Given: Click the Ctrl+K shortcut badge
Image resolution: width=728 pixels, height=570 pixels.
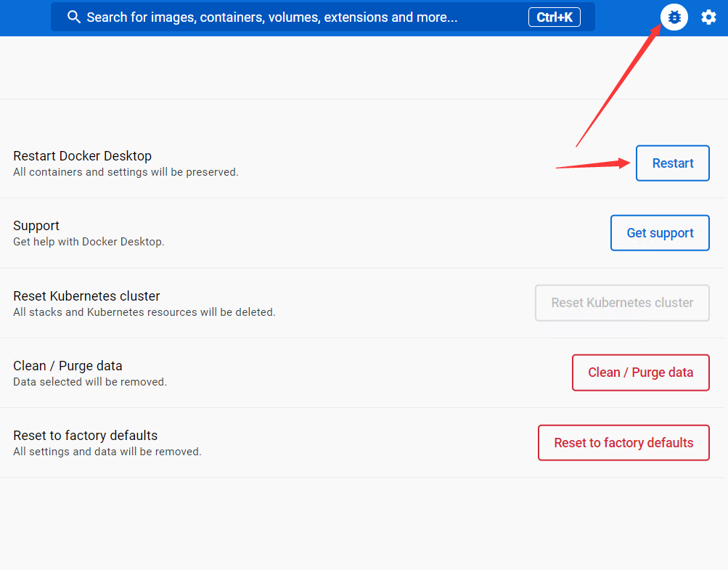Looking at the screenshot, I should (x=555, y=17).
